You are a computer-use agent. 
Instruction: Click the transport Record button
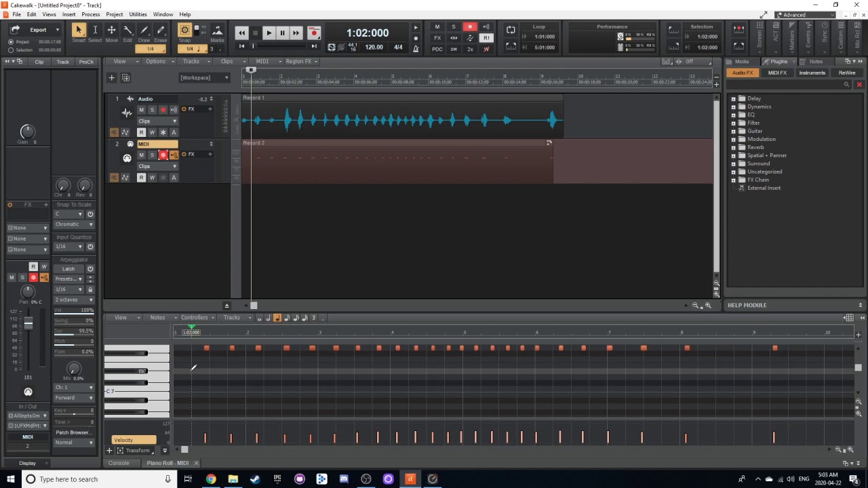(313, 33)
